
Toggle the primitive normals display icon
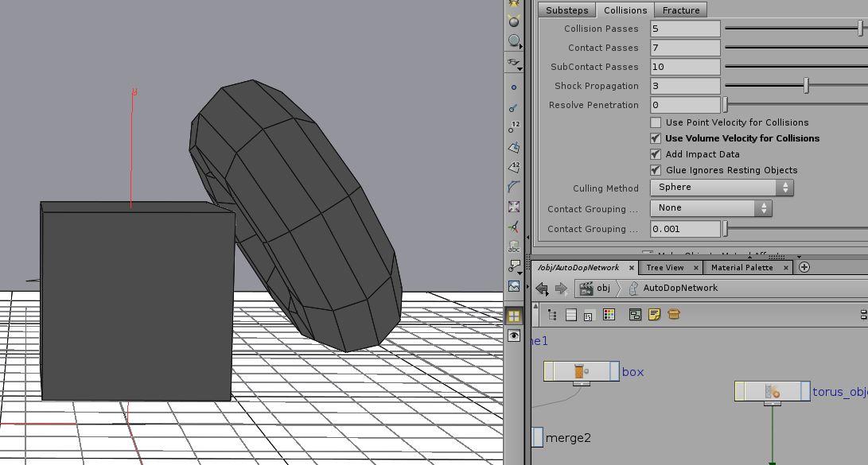pos(514,148)
